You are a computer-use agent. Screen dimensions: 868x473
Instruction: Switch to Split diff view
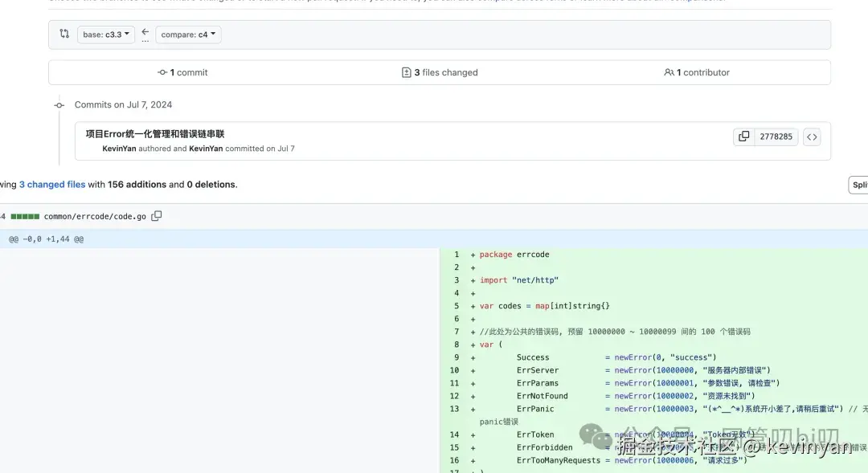pos(859,185)
